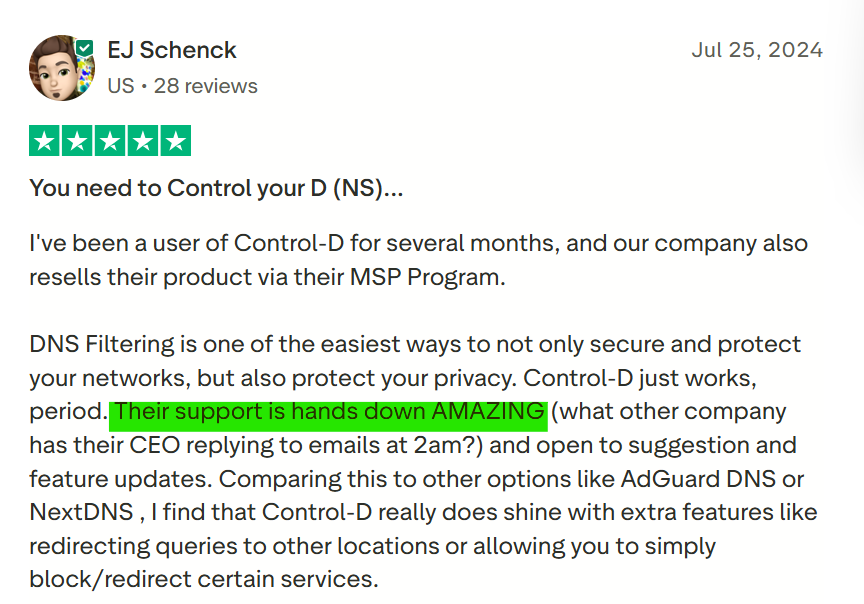This screenshot has width=864, height=604.
Task: Click the word "NextDNS" in the review
Action: pos(81,513)
